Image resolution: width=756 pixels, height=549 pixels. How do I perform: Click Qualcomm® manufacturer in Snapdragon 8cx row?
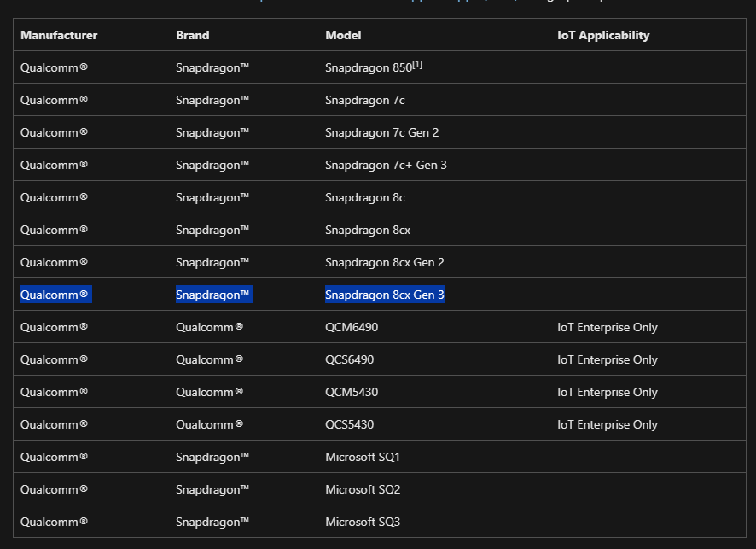pyautogui.click(x=54, y=230)
